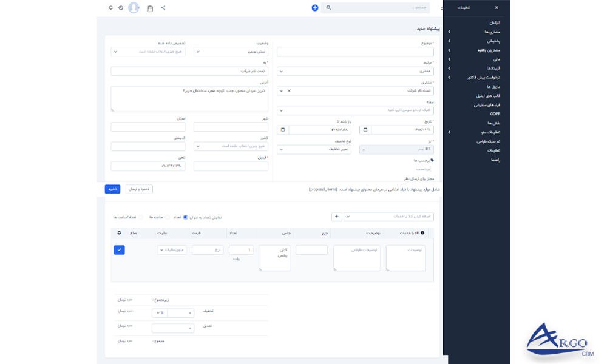607x364 pixels.
Task: Click inside the موضوع subject input field
Action: tap(355, 52)
